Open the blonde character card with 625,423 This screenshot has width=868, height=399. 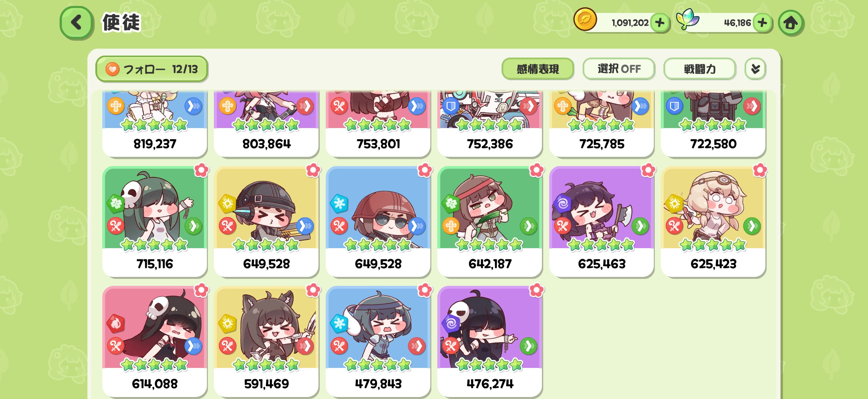713,222
